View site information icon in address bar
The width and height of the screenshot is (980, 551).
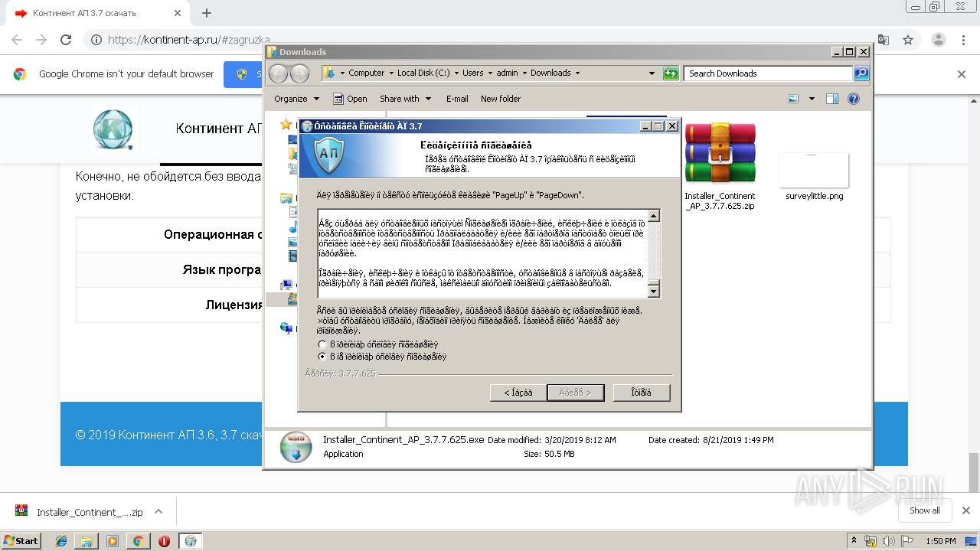(96, 40)
